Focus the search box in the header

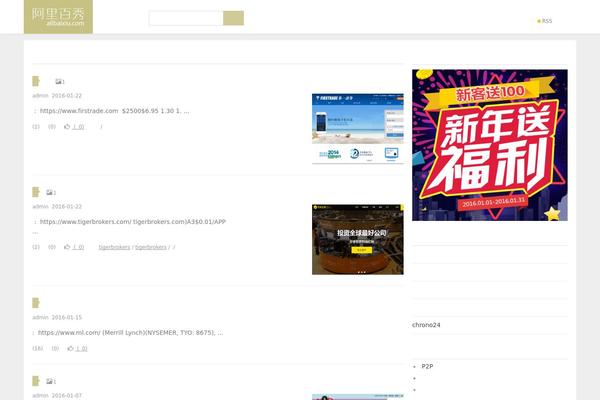click(186, 18)
